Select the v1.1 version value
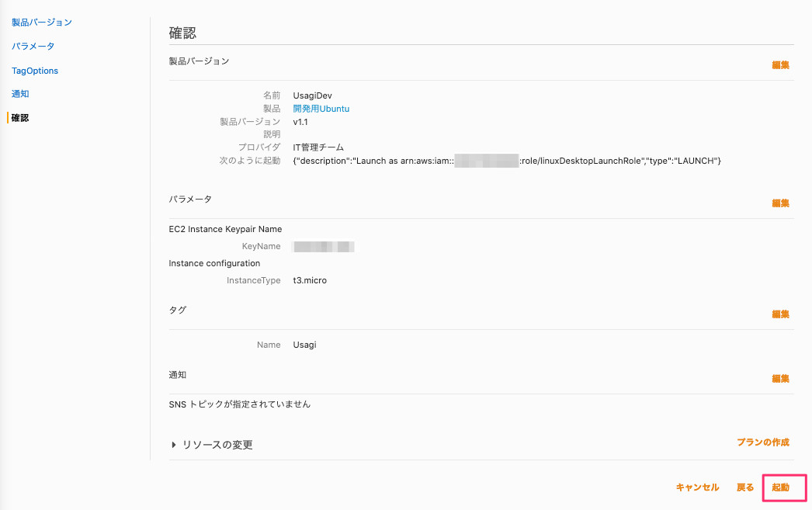812x510 pixels. tap(300, 122)
